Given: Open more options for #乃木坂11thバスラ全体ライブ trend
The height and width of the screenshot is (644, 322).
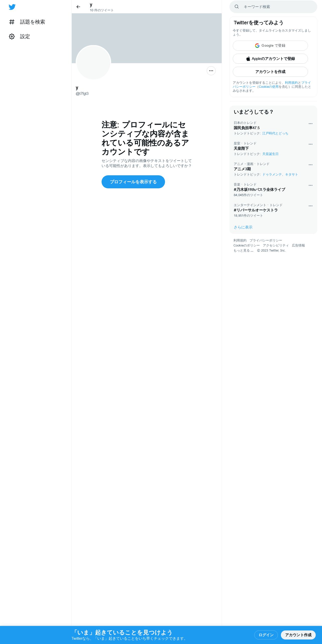Looking at the screenshot, I should (310, 185).
